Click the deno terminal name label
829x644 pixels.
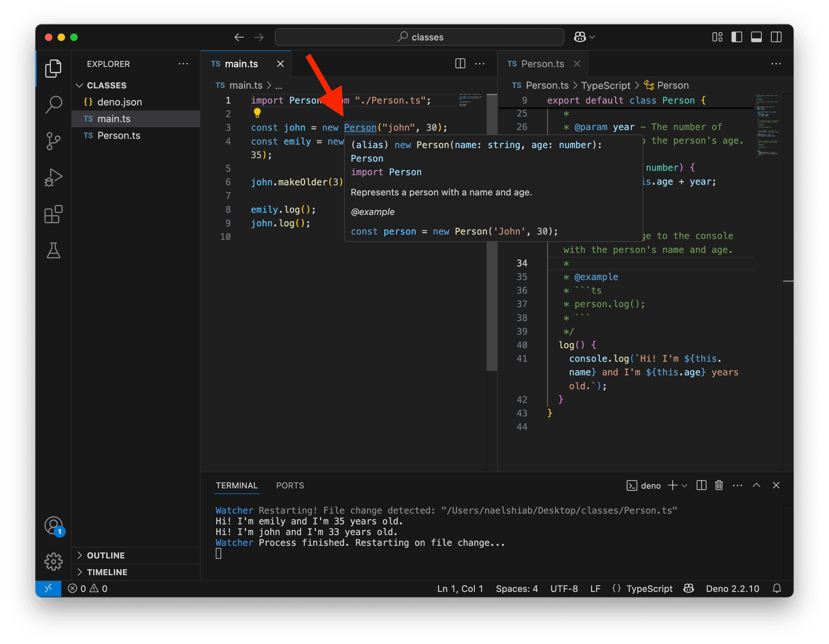pyautogui.click(x=650, y=486)
